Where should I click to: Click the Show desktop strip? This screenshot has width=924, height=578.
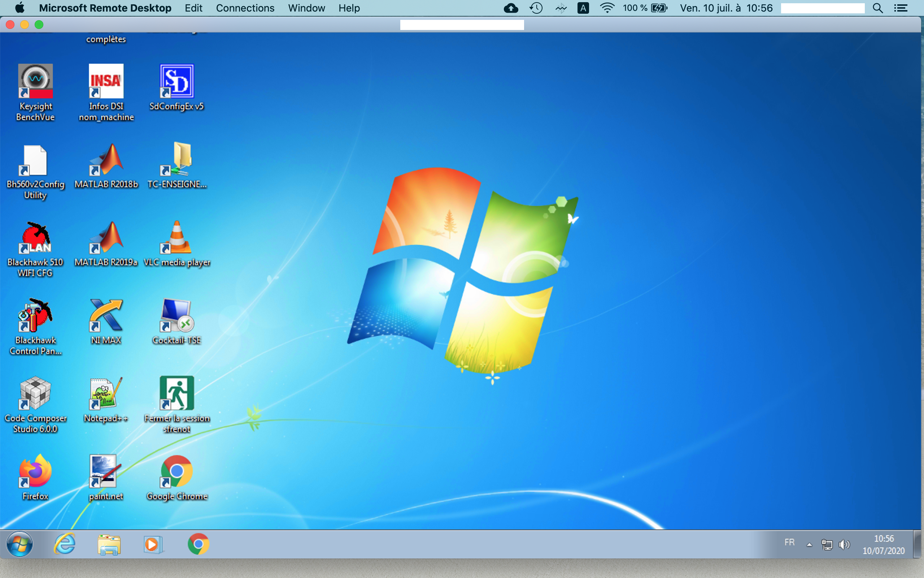(x=918, y=544)
